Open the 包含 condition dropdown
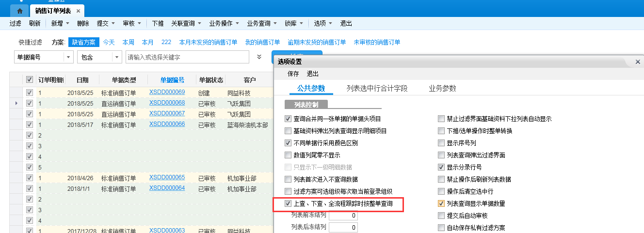Screen dimensions: 644x233 coord(117,57)
